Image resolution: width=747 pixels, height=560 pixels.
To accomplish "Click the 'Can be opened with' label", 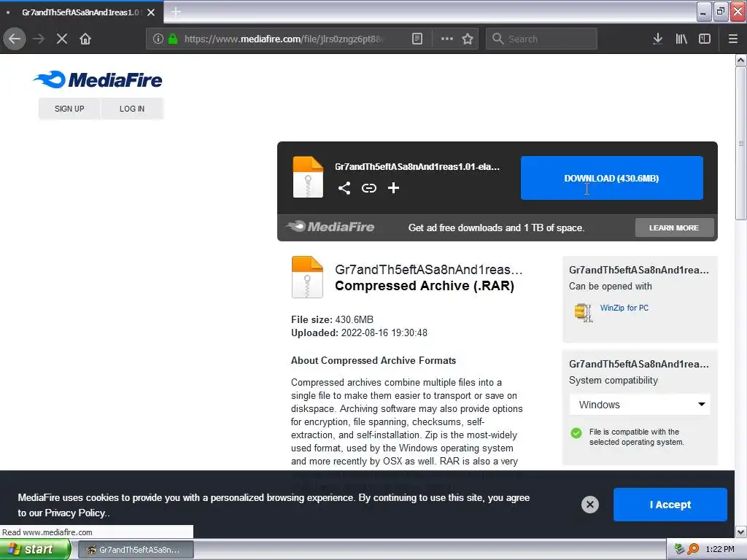I will [611, 286].
